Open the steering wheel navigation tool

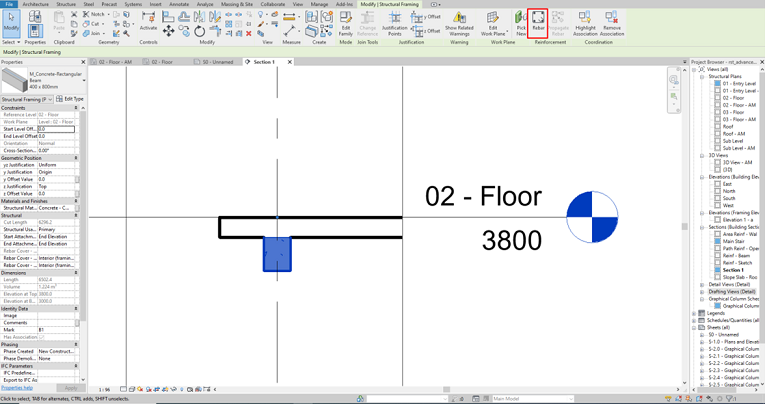674,80
